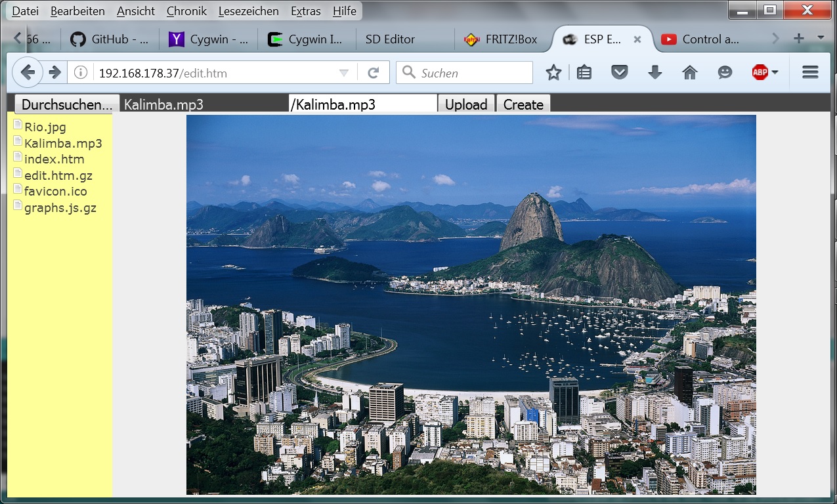Click the file icon beside index.htm
The image size is (837, 504).
click(18, 157)
